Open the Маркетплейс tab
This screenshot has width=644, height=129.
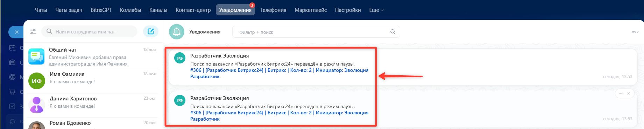pyautogui.click(x=311, y=10)
